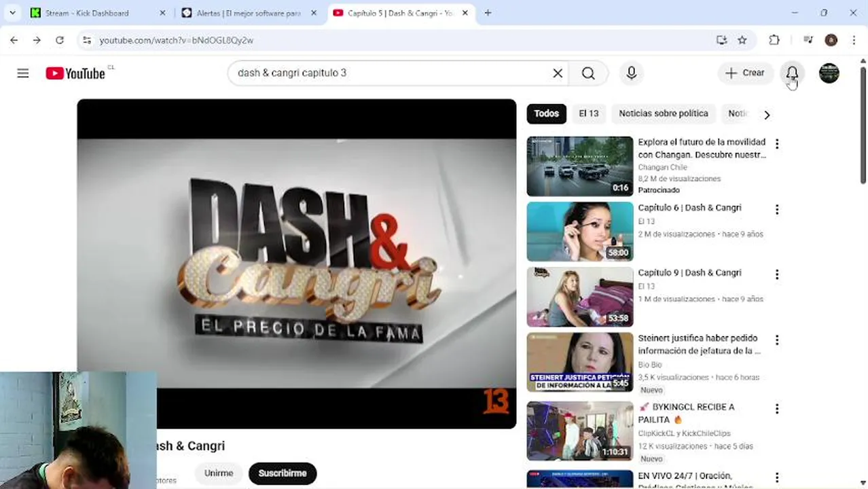
Task: Select the Capítulo 5 Dash & Cangri tab
Action: point(401,13)
